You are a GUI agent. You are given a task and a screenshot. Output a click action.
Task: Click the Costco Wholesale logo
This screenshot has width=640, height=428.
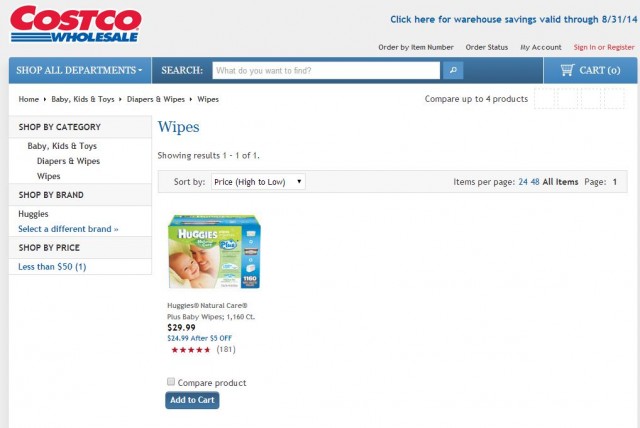point(76,24)
